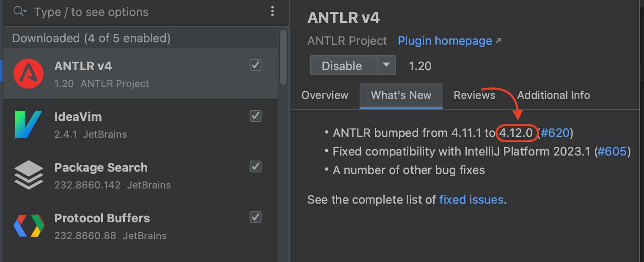Screen dimensions: 644x262
Task: Select the What's New tab
Action: 401,96
